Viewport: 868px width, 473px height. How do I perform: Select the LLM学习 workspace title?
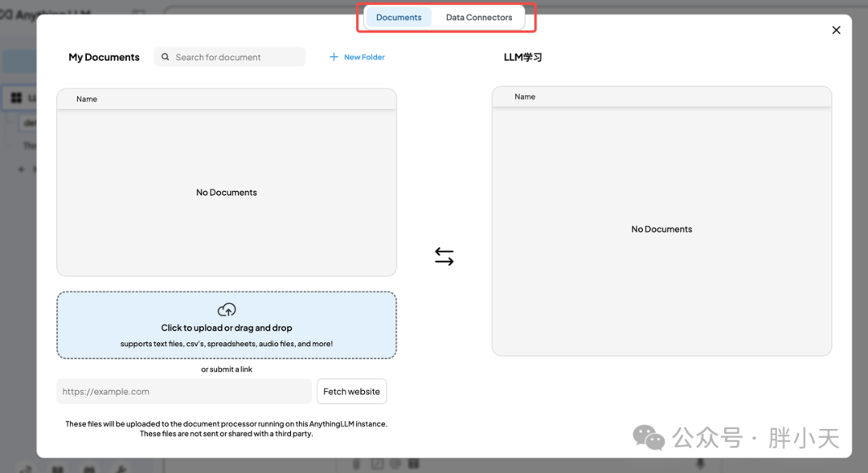click(x=522, y=57)
